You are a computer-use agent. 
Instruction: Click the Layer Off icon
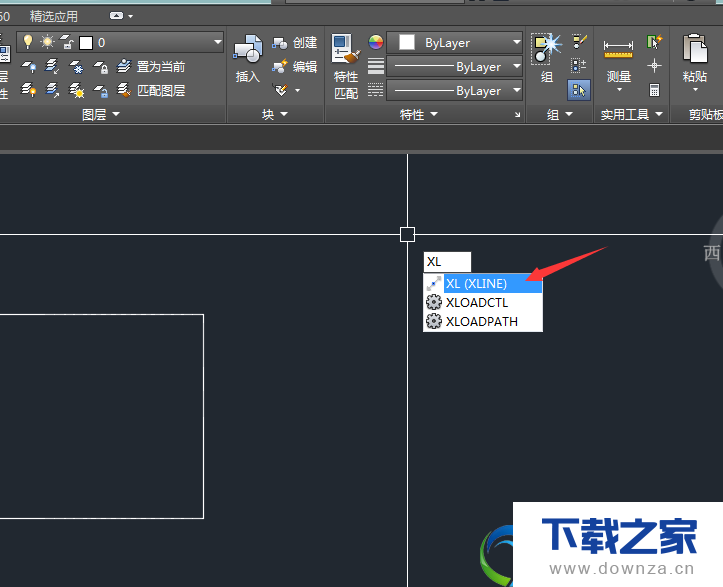click(29, 67)
